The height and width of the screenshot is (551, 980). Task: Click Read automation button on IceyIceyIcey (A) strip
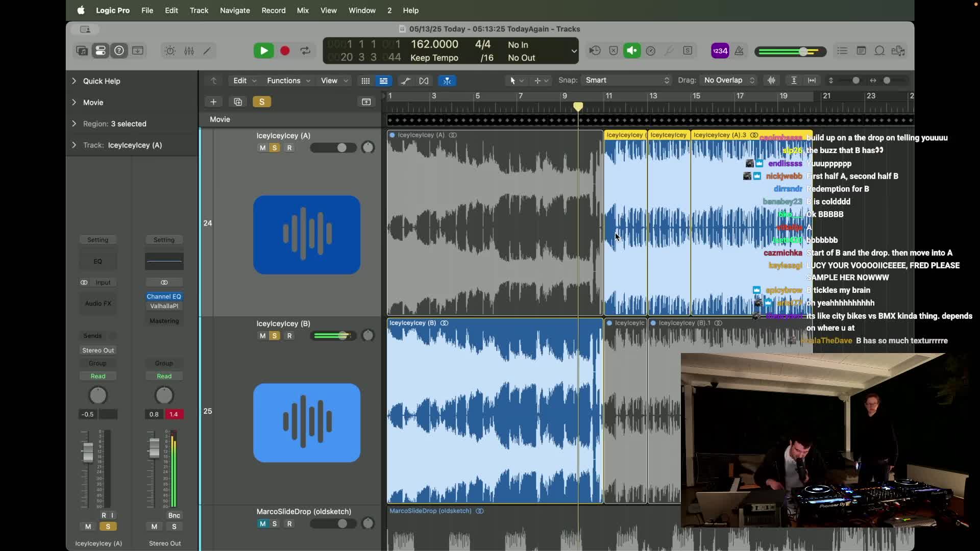pos(98,376)
